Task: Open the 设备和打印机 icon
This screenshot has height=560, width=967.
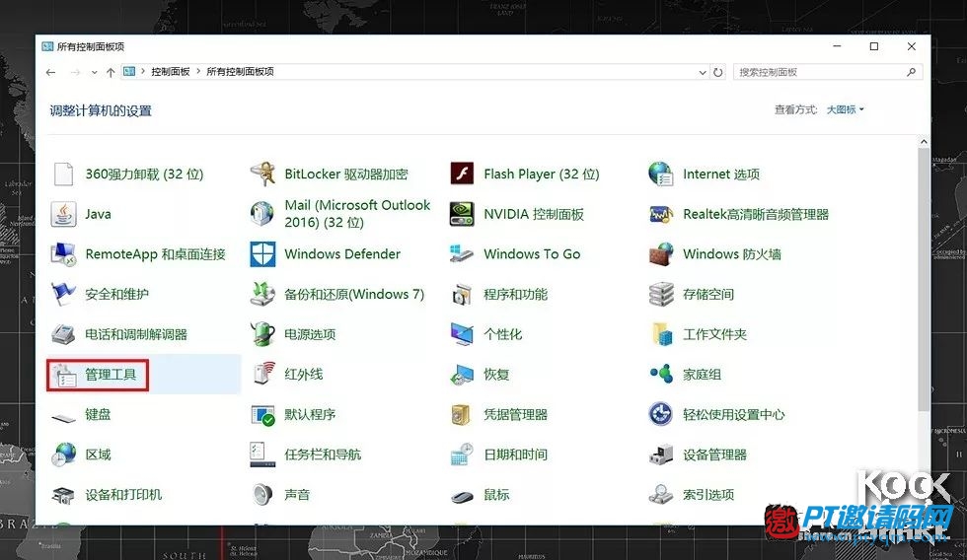Action: [63, 495]
